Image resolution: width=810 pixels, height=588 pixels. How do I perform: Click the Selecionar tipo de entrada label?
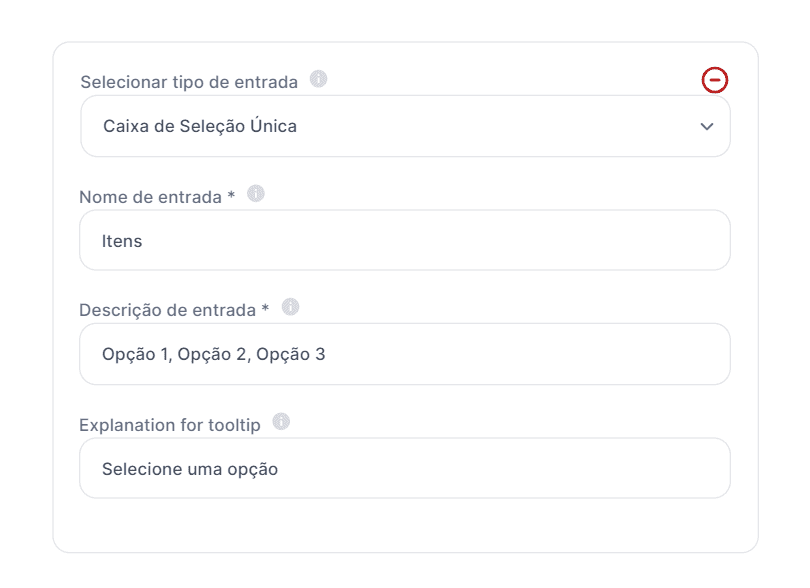(x=189, y=82)
